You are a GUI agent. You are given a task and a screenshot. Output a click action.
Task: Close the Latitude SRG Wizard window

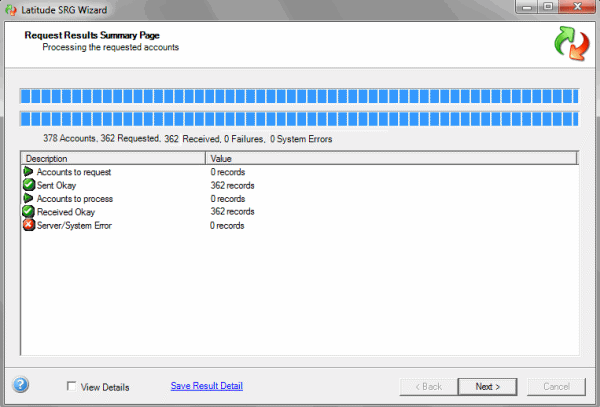tap(577, 7)
